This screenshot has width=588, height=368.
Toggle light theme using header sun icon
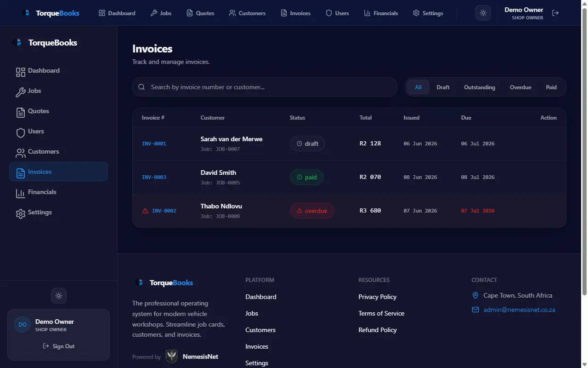pos(483,13)
